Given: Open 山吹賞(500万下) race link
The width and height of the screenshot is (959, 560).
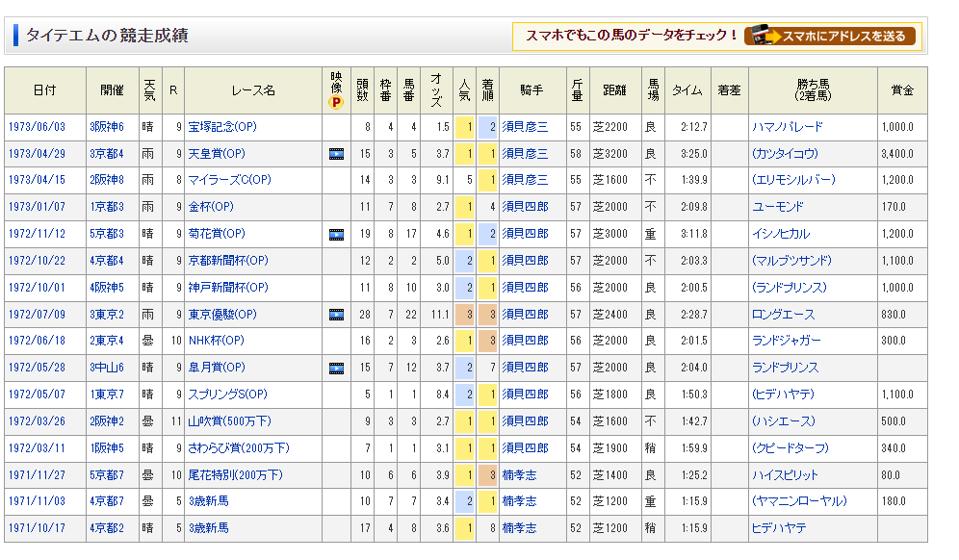Looking at the screenshot, I should point(230,421).
